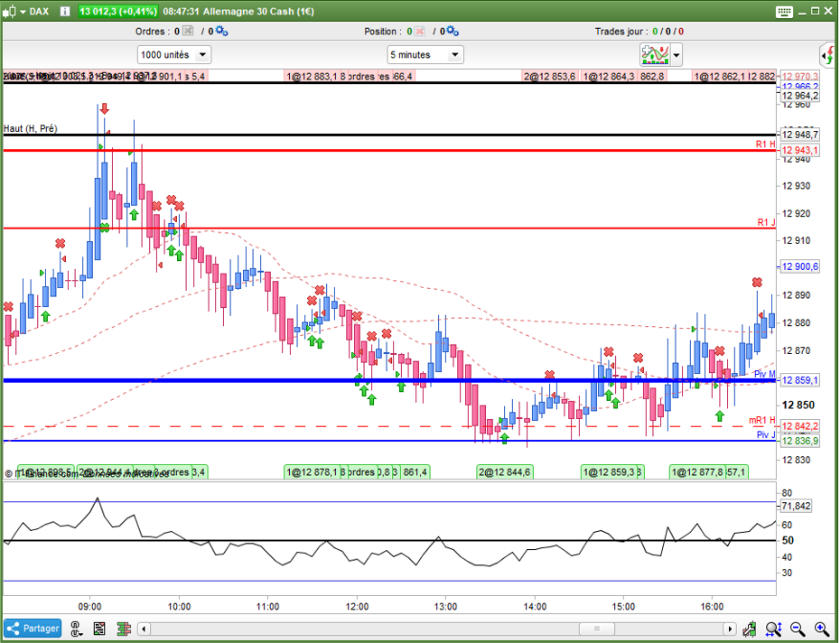Screen dimensions: 840x643
Task: Click the auto-fit vertical zoom magnifier icon
Action: click(x=773, y=629)
